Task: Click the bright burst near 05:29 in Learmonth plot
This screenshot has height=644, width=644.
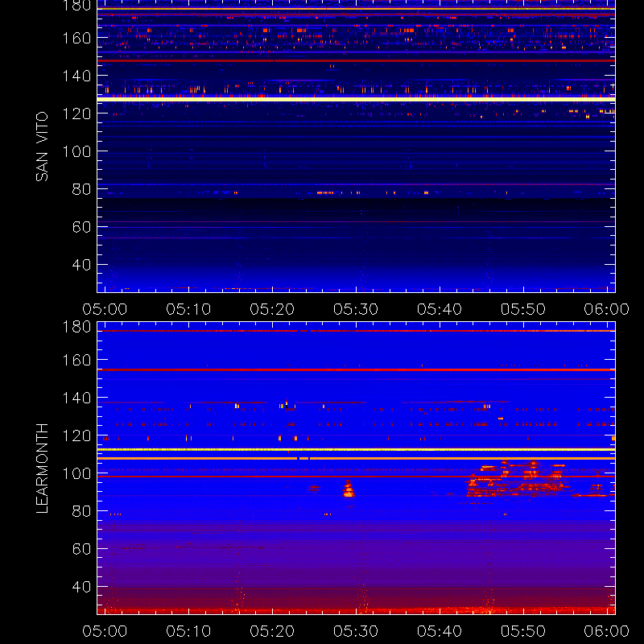Action: point(349,489)
